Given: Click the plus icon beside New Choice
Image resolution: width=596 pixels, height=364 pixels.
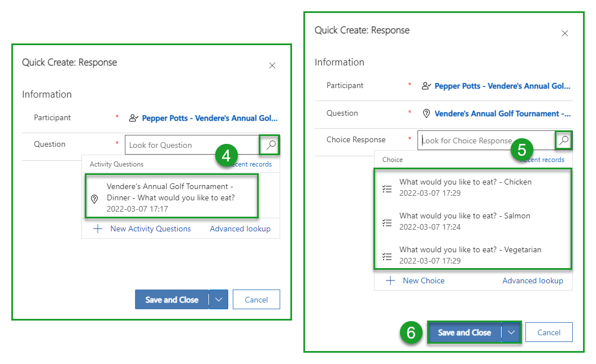Looking at the screenshot, I should [x=390, y=280].
